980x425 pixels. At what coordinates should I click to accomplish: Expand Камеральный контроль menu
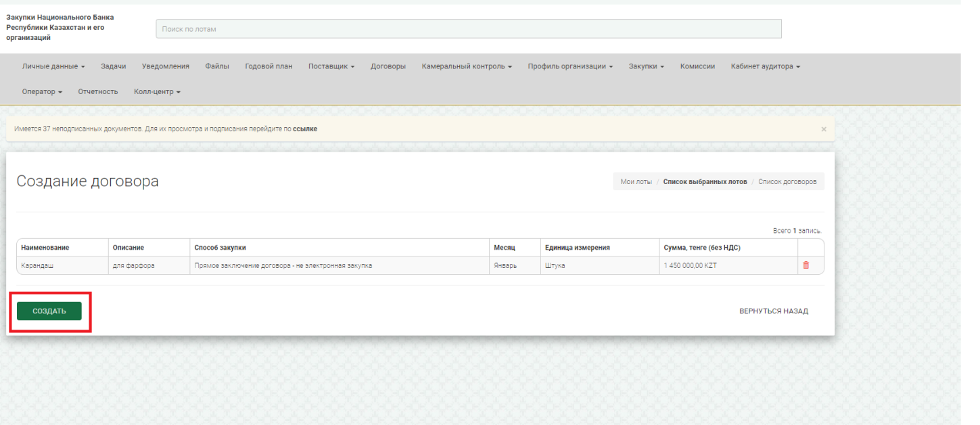pos(467,66)
